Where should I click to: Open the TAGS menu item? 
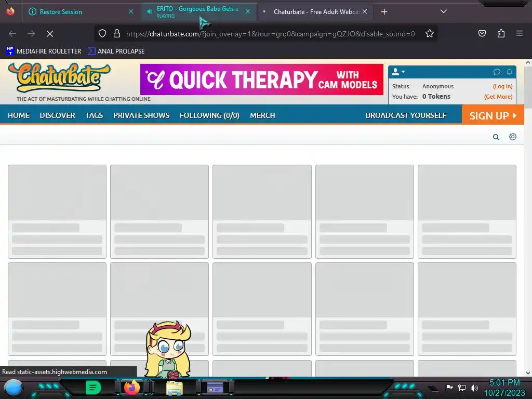[x=94, y=115]
